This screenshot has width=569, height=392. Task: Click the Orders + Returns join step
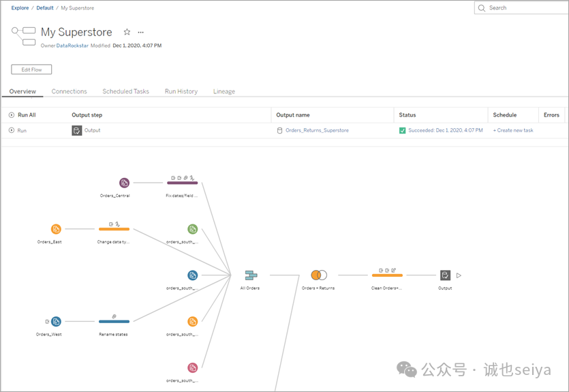tap(319, 275)
